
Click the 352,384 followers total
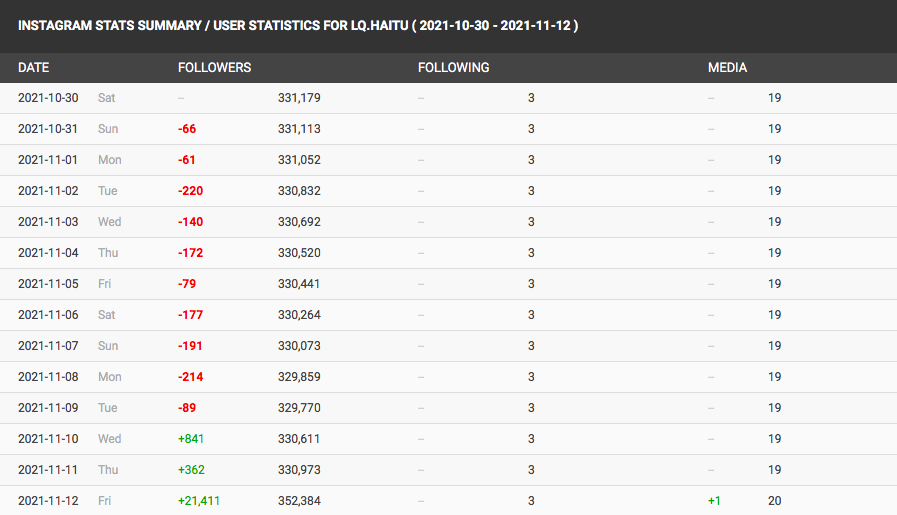(299, 501)
